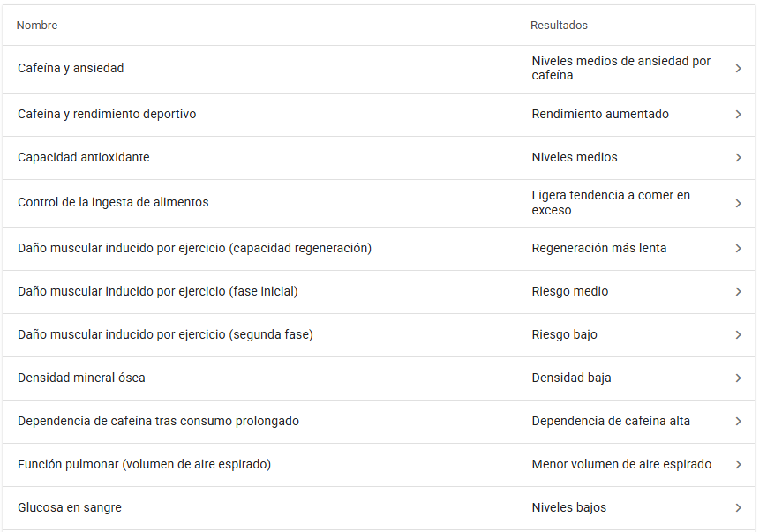Open Dependencia de cafeína tras consumo prolongado

[x=158, y=421]
